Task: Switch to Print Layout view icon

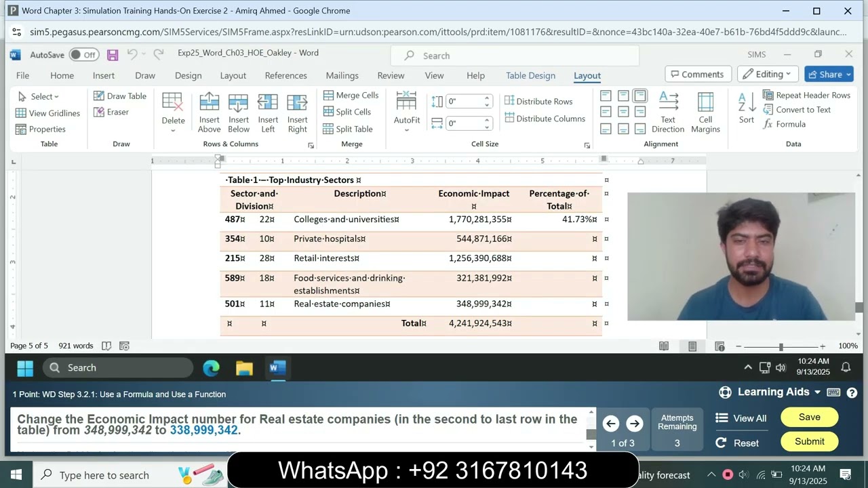Action: [x=692, y=346]
